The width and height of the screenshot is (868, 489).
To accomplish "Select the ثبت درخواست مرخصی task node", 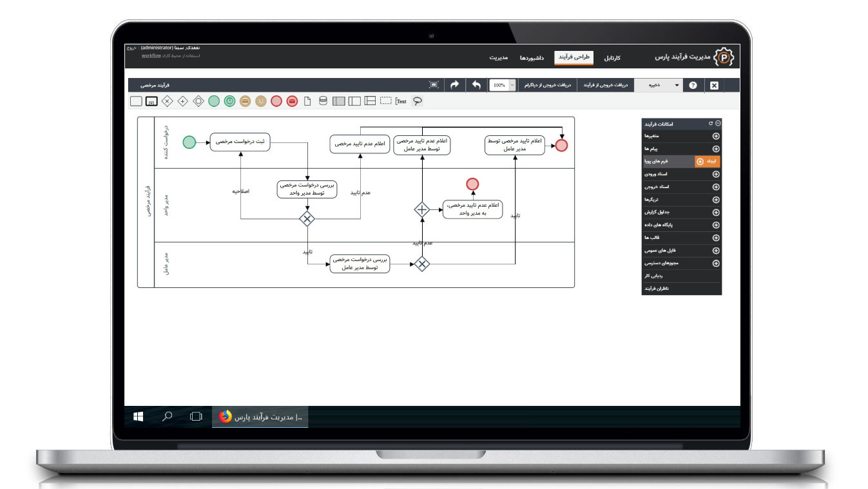I will click(x=240, y=142).
